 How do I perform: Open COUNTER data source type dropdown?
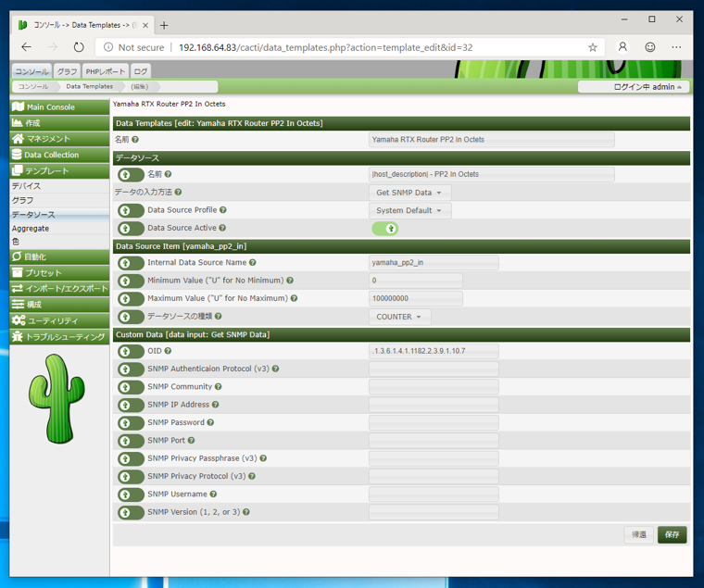399,317
